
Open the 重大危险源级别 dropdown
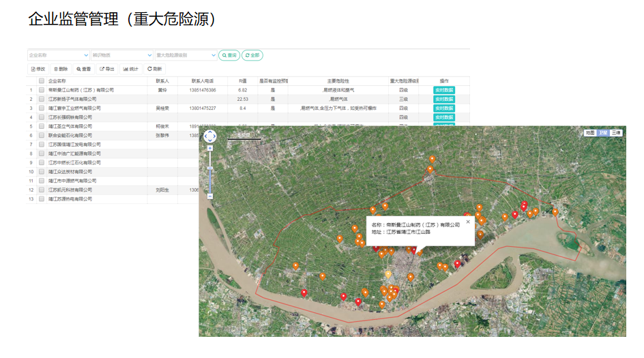[x=185, y=55]
